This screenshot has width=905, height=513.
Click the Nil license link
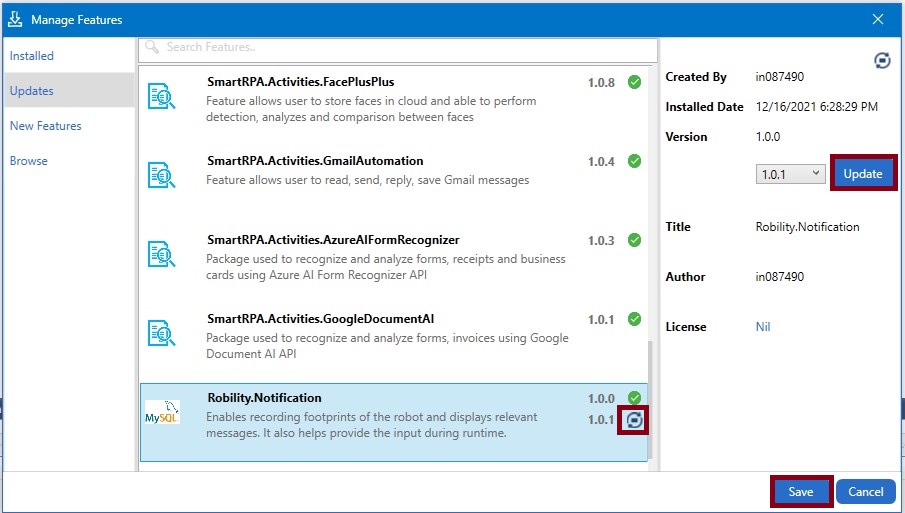point(763,327)
